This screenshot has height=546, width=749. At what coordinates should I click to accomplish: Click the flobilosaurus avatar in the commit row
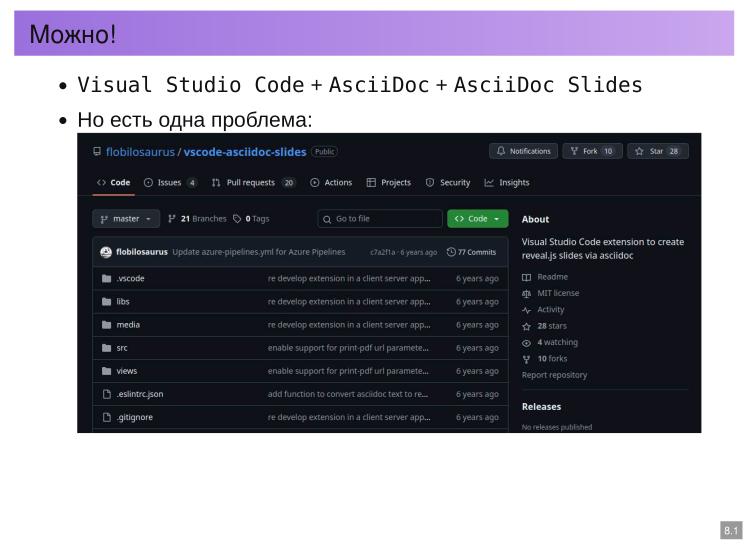tap(106, 252)
